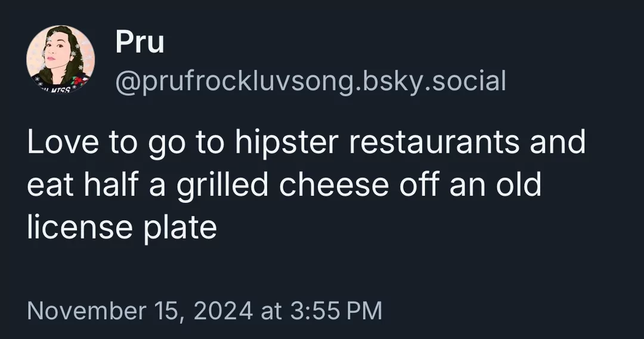Click the word old in the post

[519, 184]
